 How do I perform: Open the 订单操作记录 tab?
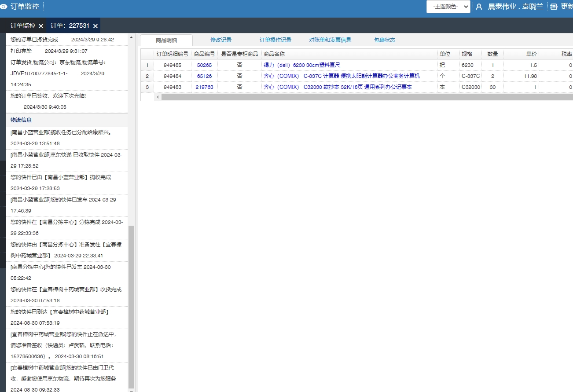pos(275,40)
